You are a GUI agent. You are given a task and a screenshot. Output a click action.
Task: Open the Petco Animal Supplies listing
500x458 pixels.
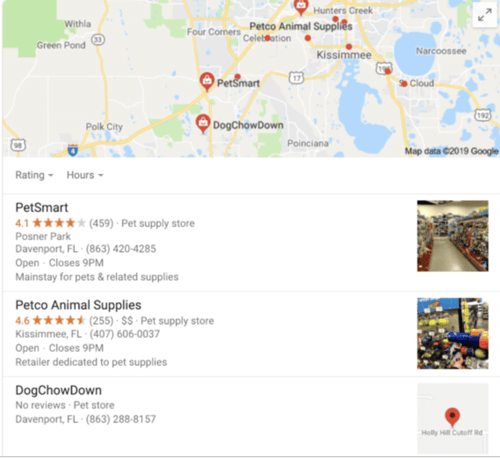[x=78, y=305]
